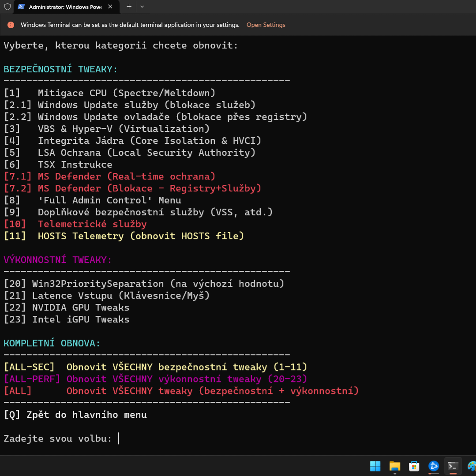Open a new terminal tab with plus

[x=129, y=7]
